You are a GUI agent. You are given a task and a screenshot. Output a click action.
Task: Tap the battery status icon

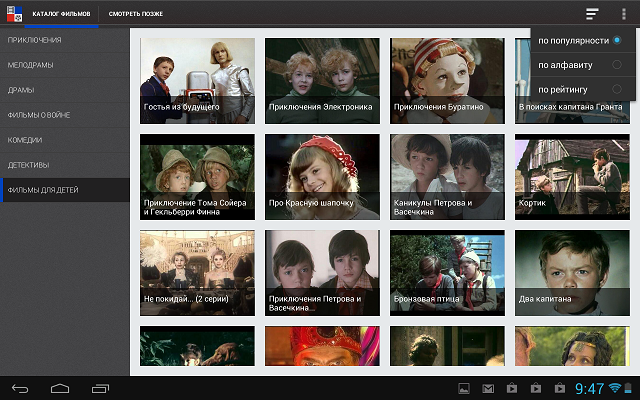pyautogui.click(x=629, y=388)
